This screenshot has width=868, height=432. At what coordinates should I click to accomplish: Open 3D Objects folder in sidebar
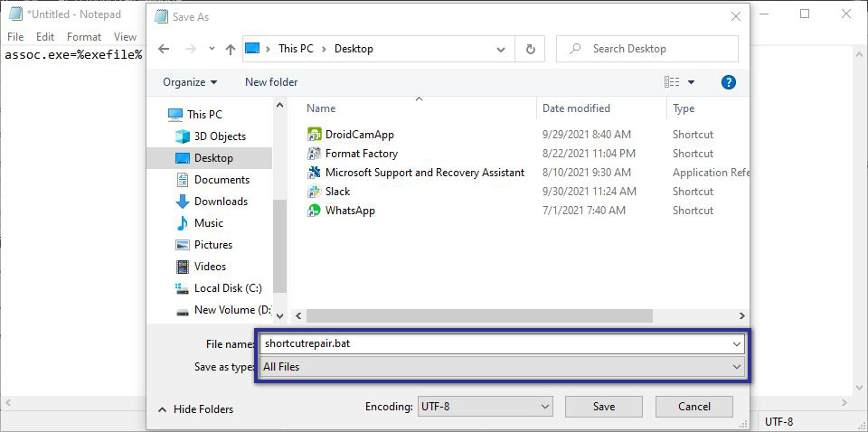tap(219, 136)
